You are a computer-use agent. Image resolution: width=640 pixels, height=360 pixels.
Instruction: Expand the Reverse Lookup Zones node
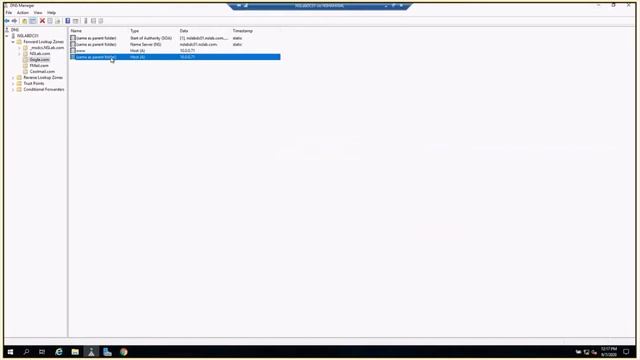coord(13,77)
